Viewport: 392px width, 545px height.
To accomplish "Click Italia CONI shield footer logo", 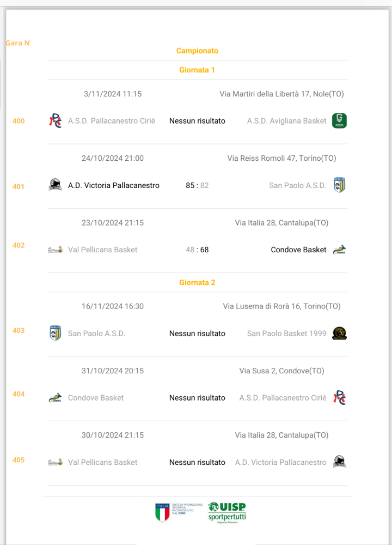I will [x=162, y=512].
